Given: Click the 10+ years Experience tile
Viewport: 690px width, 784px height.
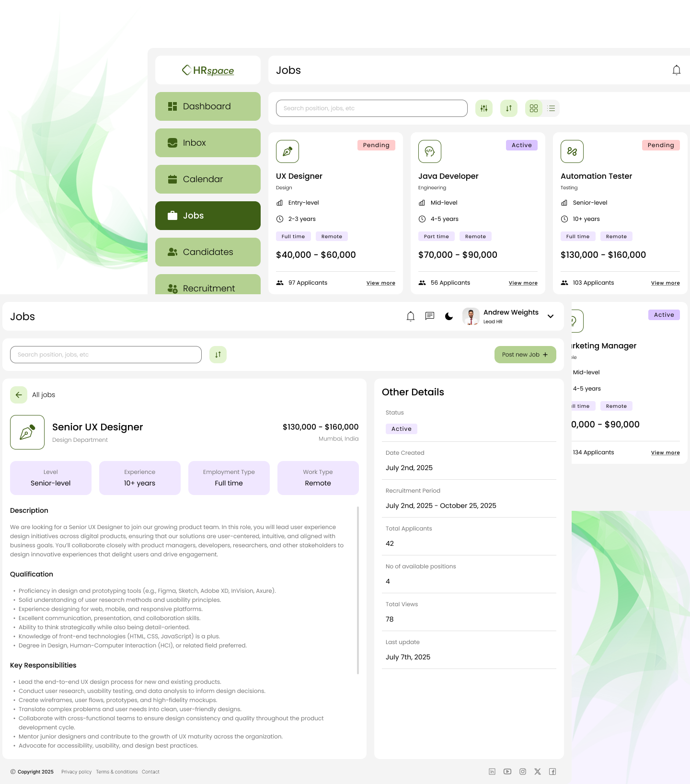Looking at the screenshot, I should (x=140, y=478).
